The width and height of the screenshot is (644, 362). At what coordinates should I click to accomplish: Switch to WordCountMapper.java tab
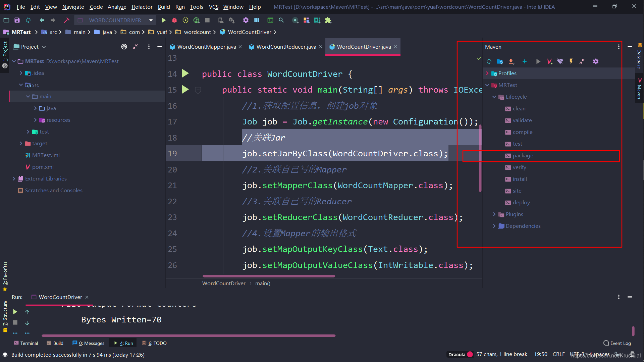206,47
